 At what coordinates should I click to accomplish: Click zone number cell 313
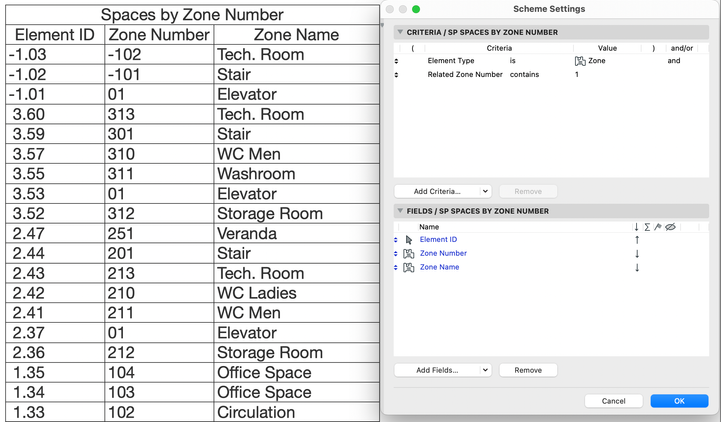click(x=159, y=114)
